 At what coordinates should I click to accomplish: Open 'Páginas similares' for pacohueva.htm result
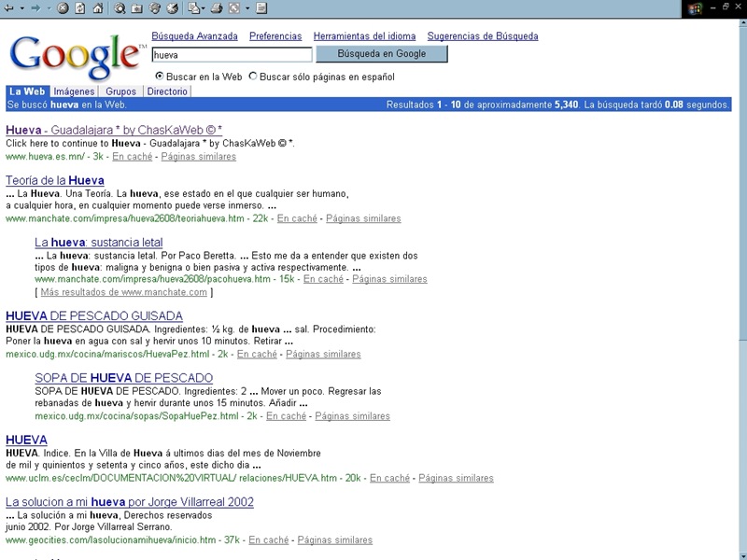click(x=389, y=279)
